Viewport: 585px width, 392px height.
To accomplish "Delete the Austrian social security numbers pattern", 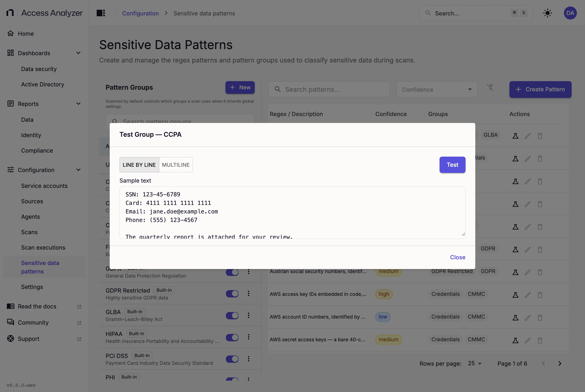I will tap(540, 272).
